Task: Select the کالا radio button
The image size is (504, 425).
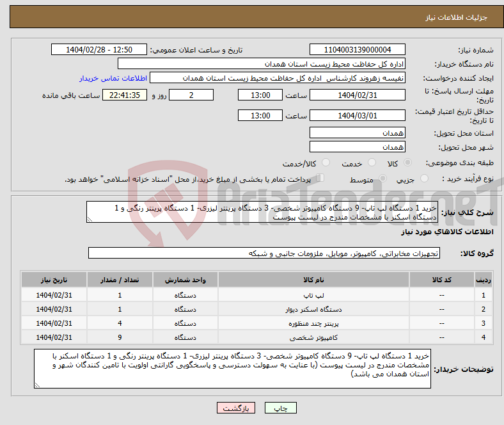Action: pyautogui.click(x=407, y=163)
